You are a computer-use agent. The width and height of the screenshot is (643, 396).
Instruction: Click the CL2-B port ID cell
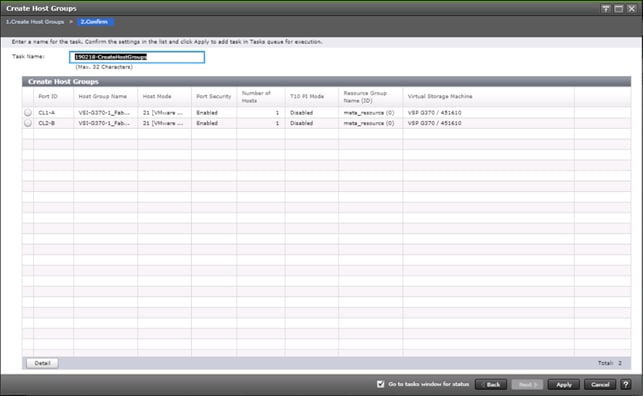[53, 123]
